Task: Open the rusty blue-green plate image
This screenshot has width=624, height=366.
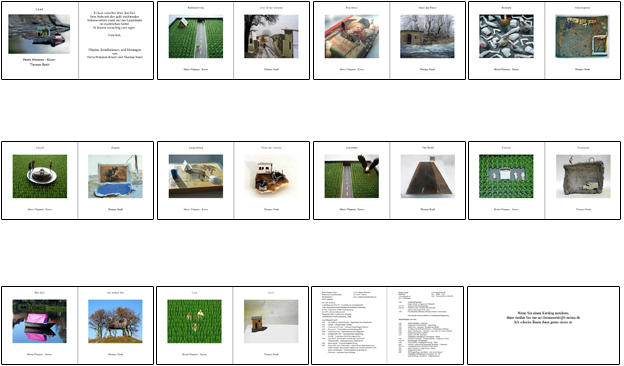Action: point(582,37)
